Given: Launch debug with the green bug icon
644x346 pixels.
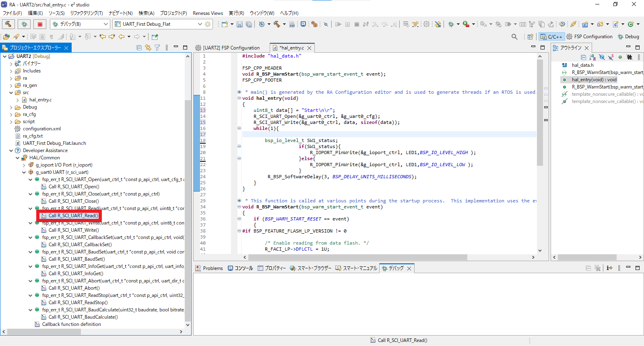Looking at the screenshot, I should (x=24, y=24).
